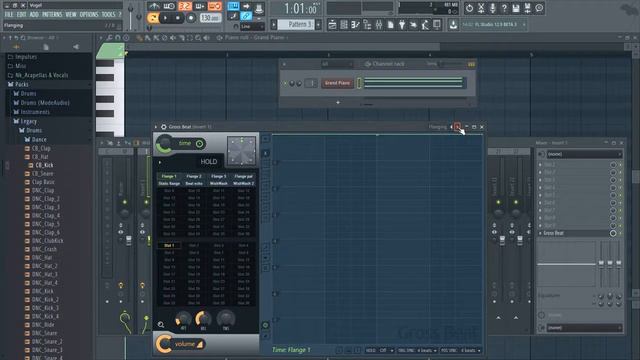
Task: Click the typing keyboard to piano icon
Action: (233, 6)
